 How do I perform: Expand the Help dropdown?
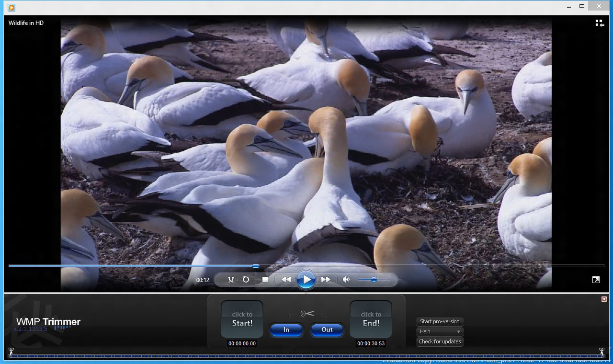[x=440, y=331]
